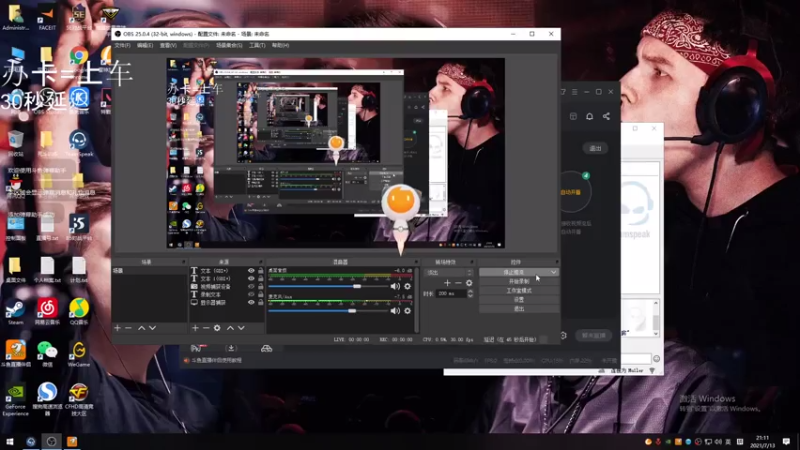Open 桌面音频 audio settings gear

[407, 286]
